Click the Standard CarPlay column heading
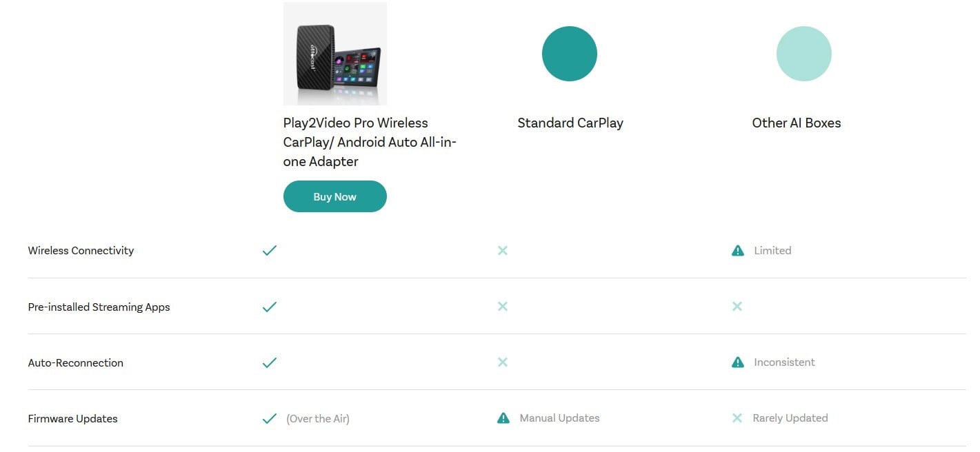980x452 pixels. click(x=570, y=123)
